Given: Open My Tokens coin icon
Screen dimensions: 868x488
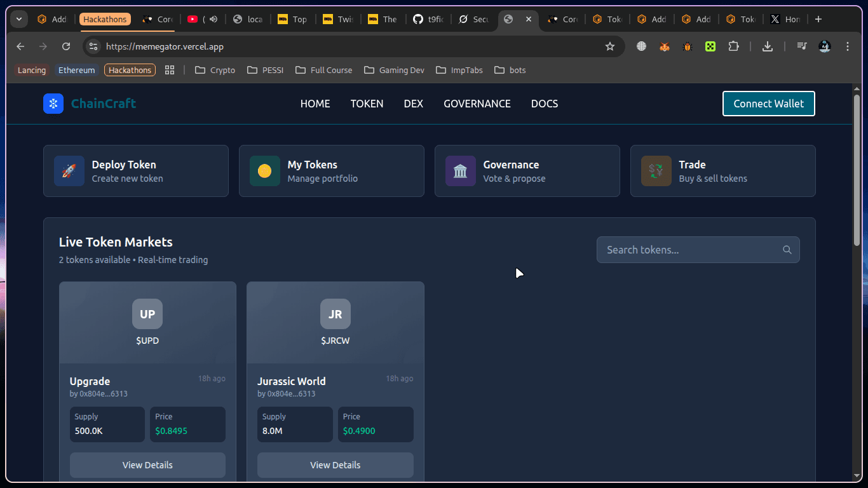Looking at the screenshot, I should pos(264,170).
